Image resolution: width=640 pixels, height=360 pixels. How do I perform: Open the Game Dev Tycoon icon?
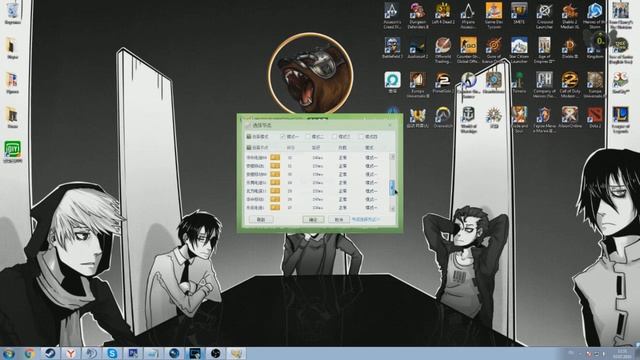click(x=493, y=16)
